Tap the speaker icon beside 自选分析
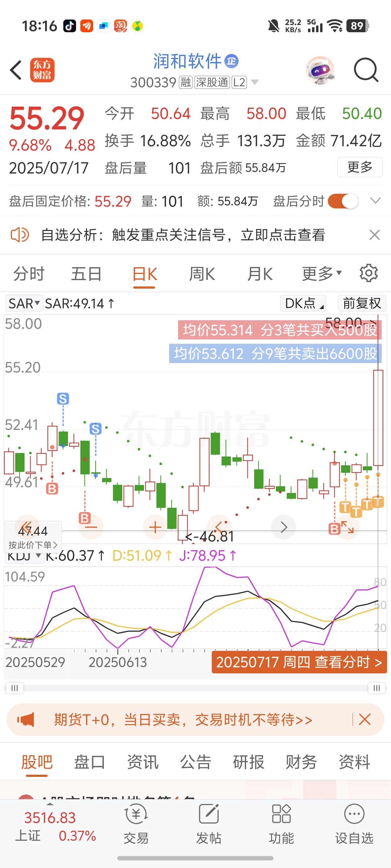This screenshot has height=868, width=391. [20, 235]
